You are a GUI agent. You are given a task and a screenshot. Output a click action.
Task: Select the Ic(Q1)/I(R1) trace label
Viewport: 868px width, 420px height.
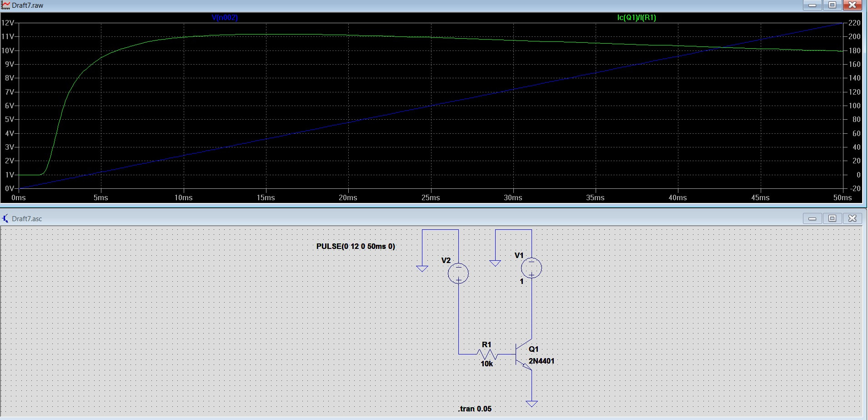tap(636, 18)
